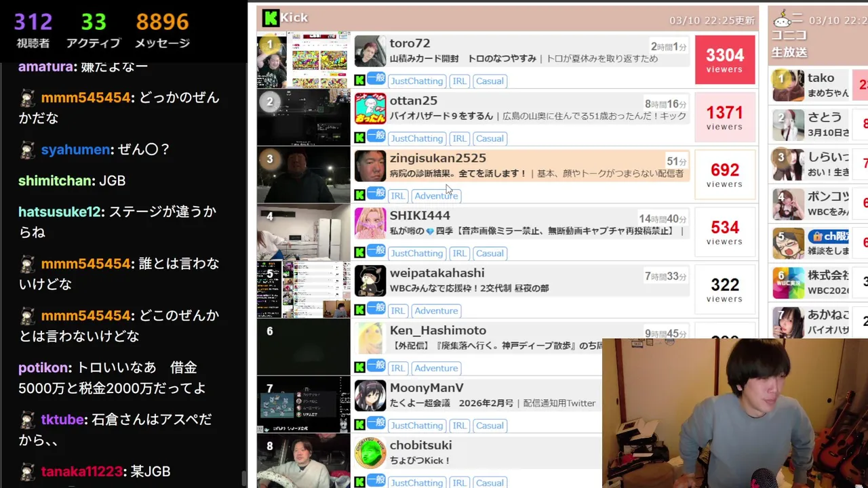This screenshot has width=868, height=488.
Task: Click the Ken_Hashimoto channel name
Action: click(x=437, y=331)
